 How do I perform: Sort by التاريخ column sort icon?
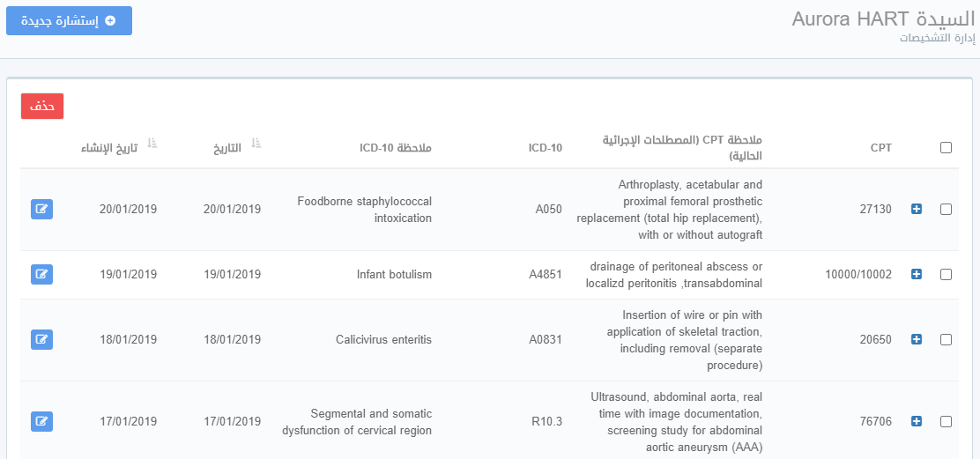point(256,143)
